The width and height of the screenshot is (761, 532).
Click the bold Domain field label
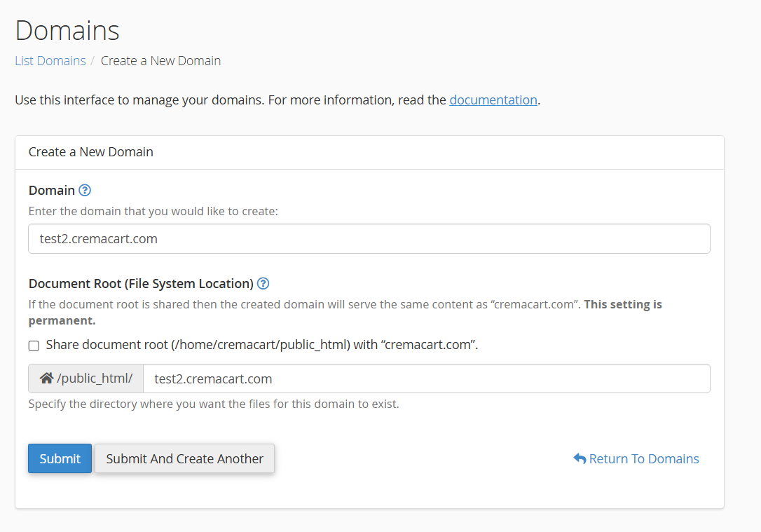[52, 190]
